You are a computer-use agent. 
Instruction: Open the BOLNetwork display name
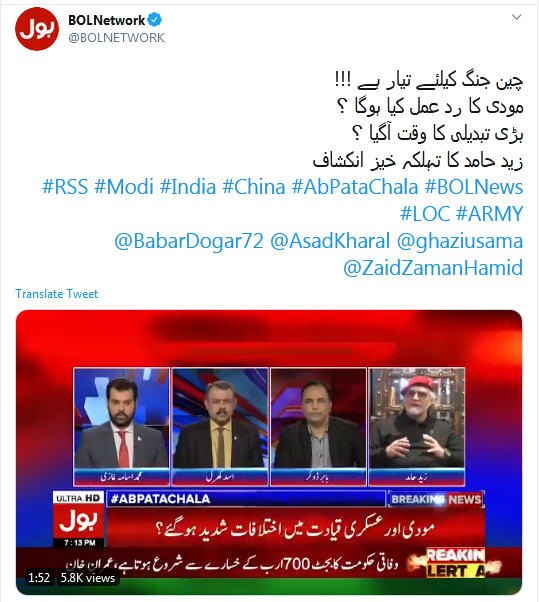[x=107, y=20]
